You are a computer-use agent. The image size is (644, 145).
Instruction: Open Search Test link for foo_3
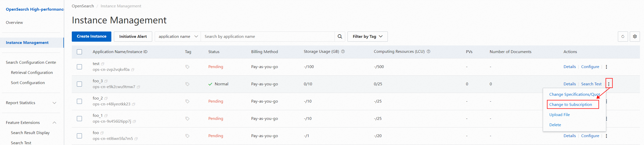pyautogui.click(x=591, y=84)
